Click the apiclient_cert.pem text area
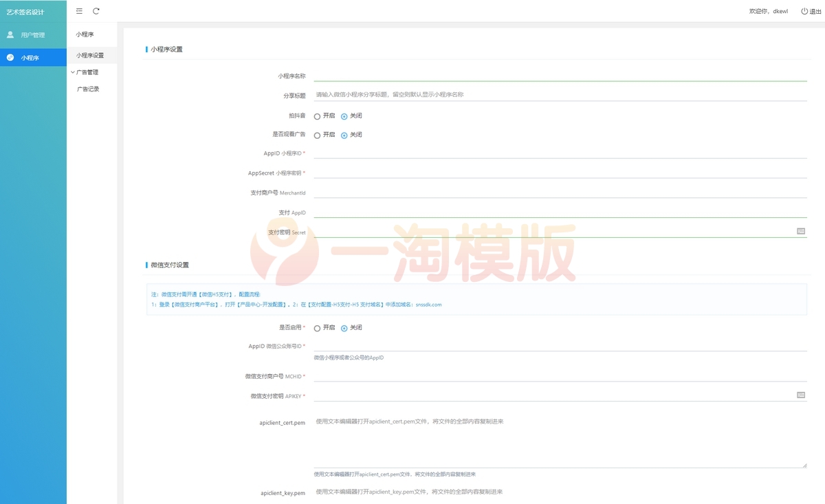This screenshot has height=504, width=825. tap(560, 441)
